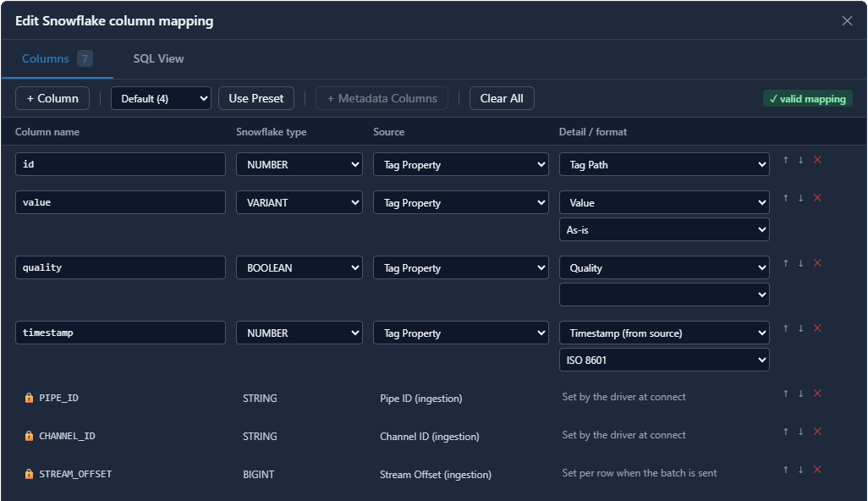The image size is (868, 501).
Task: Click the PIPE_ID lock icon
Action: click(x=29, y=398)
